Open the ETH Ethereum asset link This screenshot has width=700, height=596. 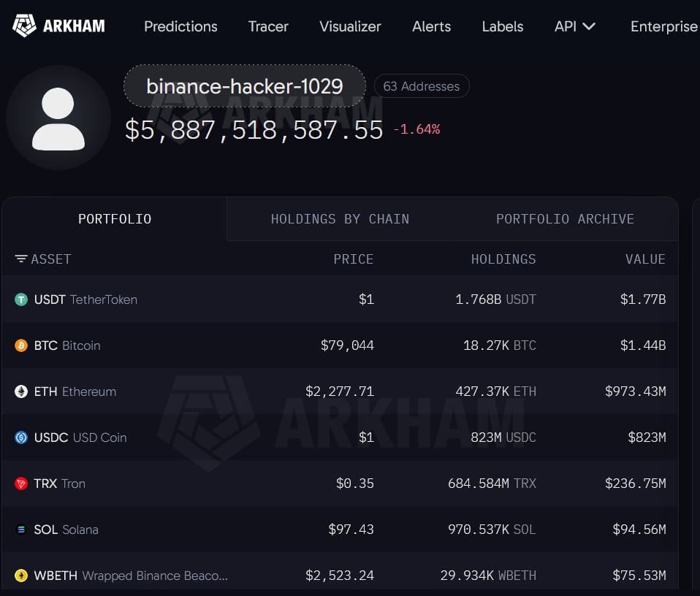[75, 391]
